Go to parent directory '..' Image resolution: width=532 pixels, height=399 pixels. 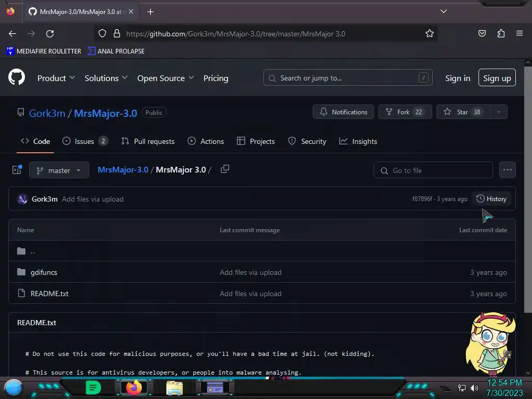[x=33, y=251]
